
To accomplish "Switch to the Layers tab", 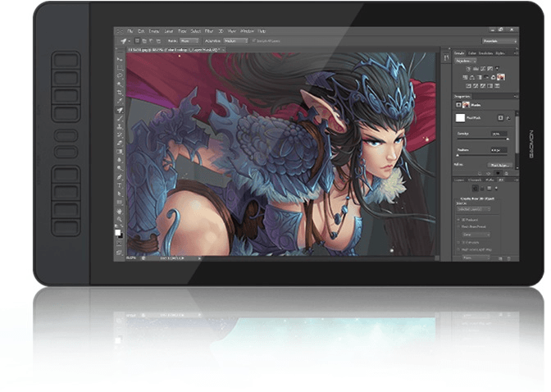I will coord(459,180).
